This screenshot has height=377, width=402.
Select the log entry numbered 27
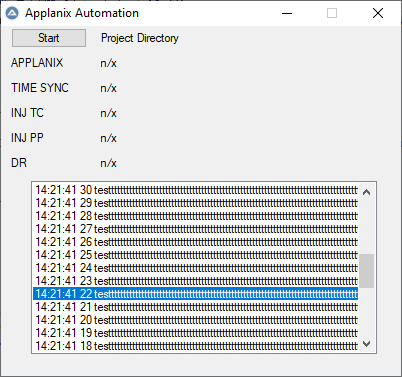point(195,229)
